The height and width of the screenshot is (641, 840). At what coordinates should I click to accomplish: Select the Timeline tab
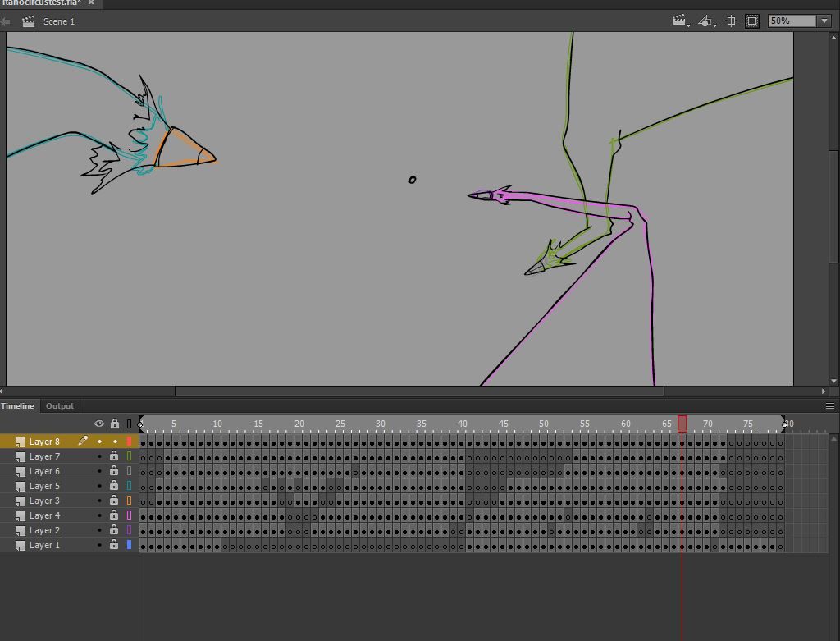18,405
